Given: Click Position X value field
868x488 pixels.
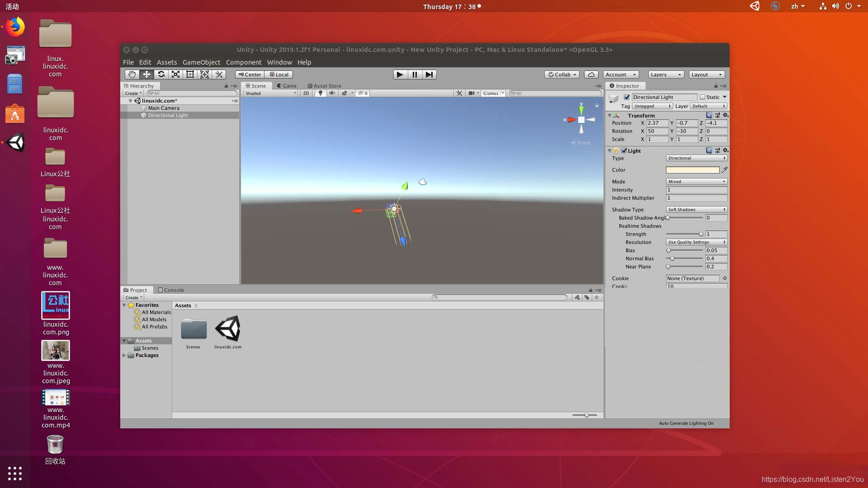Looking at the screenshot, I should (x=657, y=123).
